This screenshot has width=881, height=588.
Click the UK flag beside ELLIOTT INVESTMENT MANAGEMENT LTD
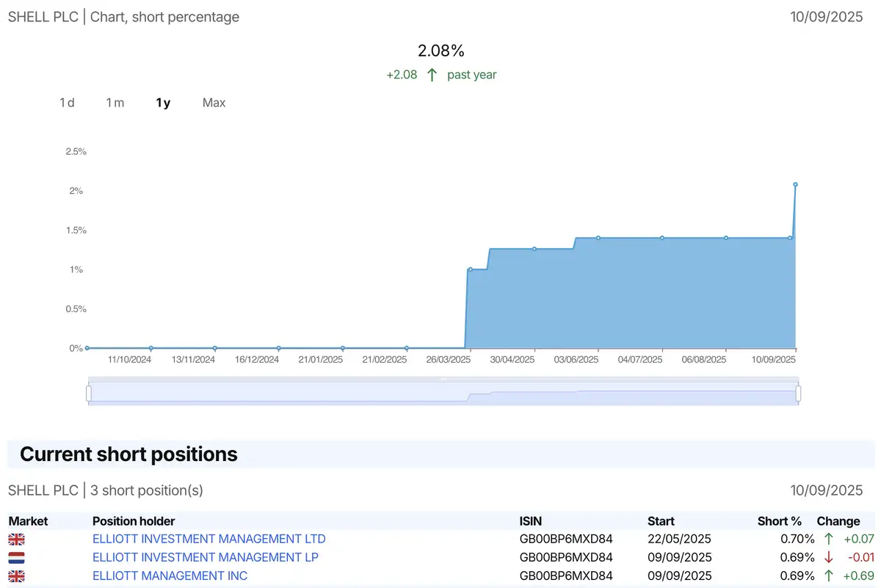16,540
